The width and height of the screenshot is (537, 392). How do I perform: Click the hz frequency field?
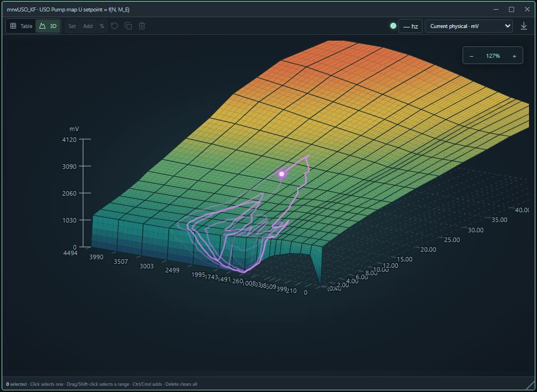click(x=410, y=26)
